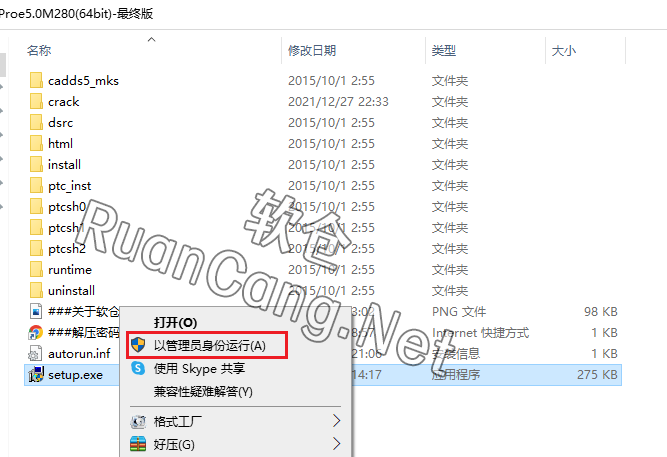Image resolution: width=667 pixels, height=457 pixels.
Task: Click the setup.exe installer icon
Action: (36, 374)
